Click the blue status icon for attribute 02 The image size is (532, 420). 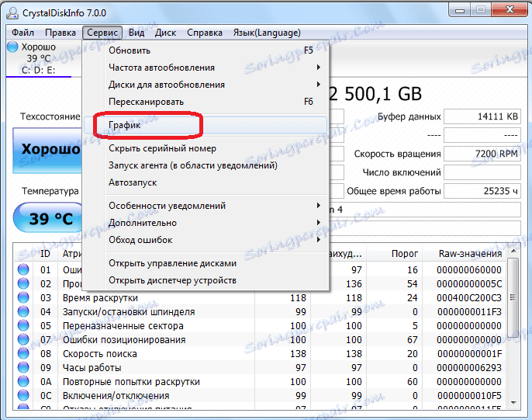[x=23, y=283]
